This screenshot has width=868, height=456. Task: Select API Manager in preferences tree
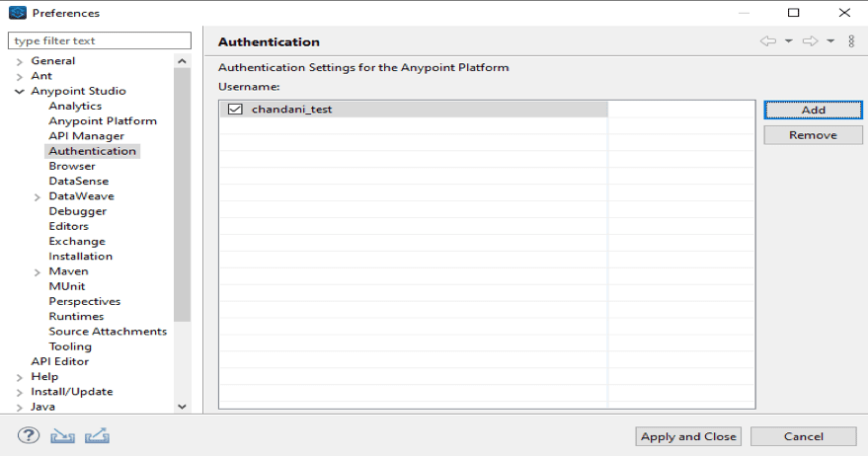[x=86, y=136]
